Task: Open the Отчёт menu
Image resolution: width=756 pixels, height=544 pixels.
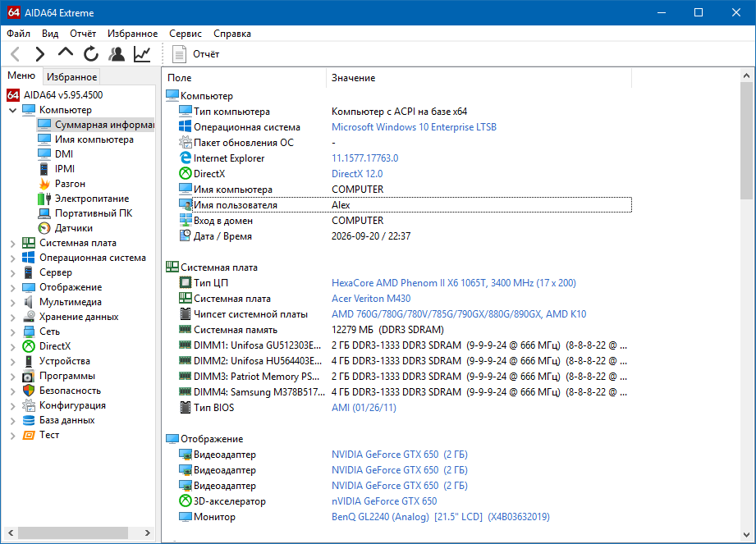Action: [x=83, y=34]
